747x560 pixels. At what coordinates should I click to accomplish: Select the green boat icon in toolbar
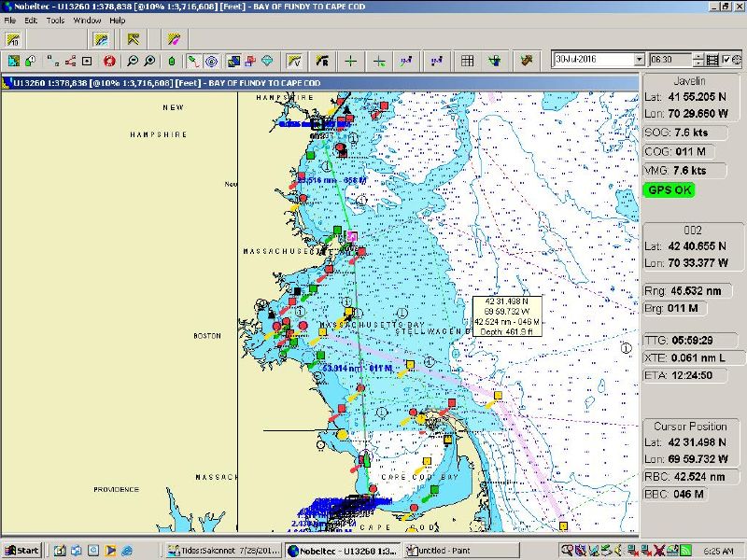(x=171, y=61)
